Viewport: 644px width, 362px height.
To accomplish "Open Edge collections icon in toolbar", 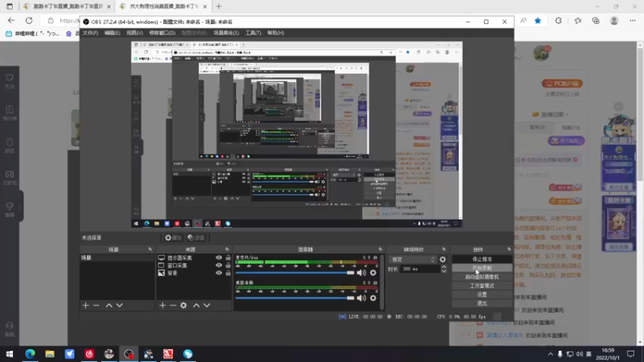I will [x=596, y=21].
